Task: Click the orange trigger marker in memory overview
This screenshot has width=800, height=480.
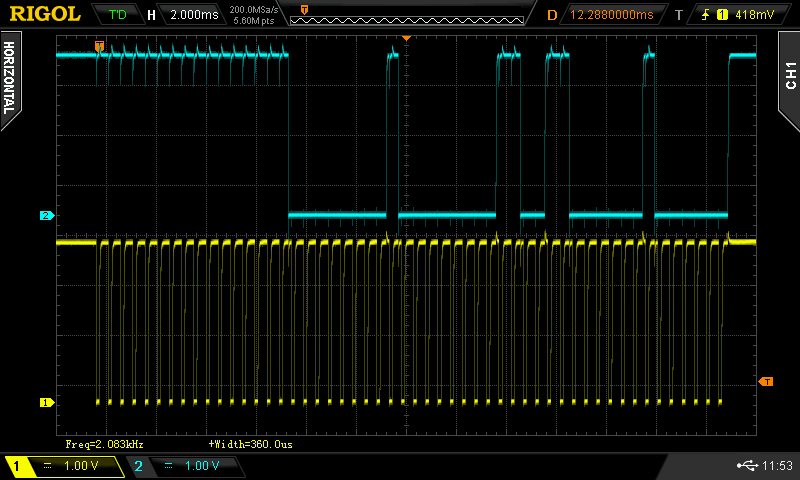Action: point(305,10)
